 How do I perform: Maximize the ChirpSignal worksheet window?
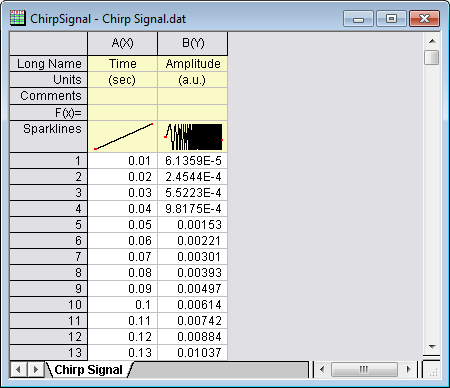tap(391, 19)
